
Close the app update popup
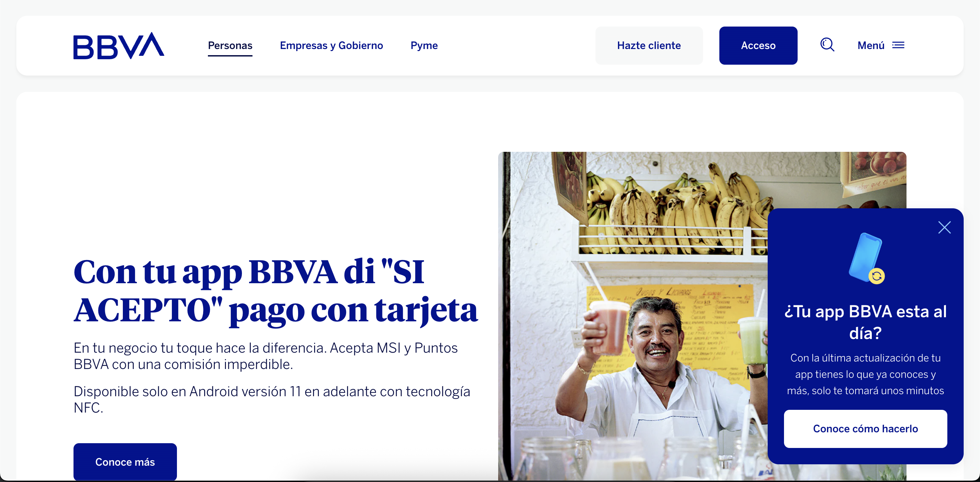click(944, 227)
